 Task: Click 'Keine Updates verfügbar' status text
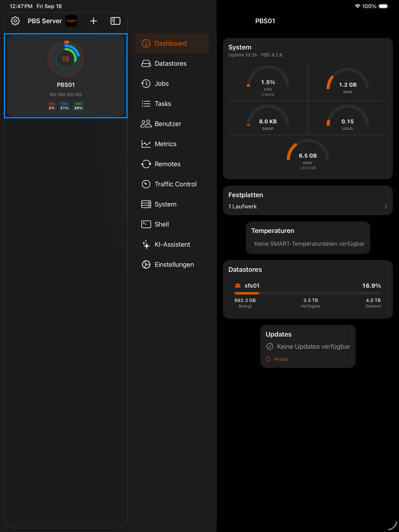313,346
